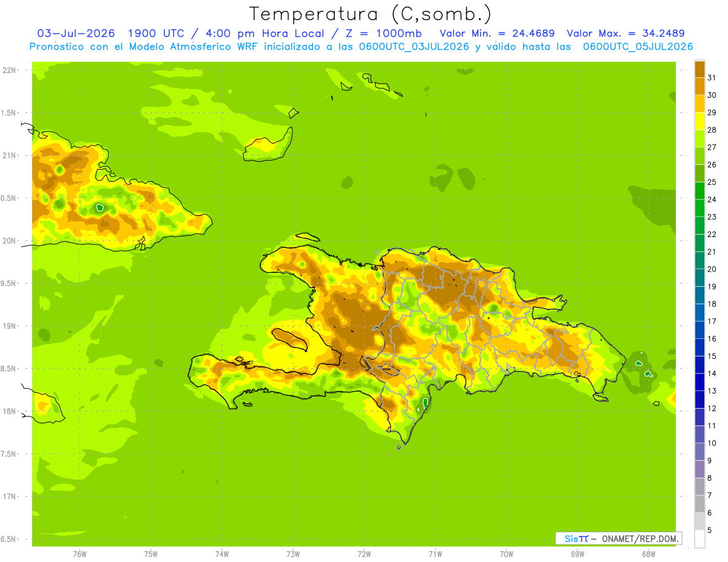Viewport: 728px width, 562px height.
Task: Click the "19N" latitude label
Action: click(9, 326)
